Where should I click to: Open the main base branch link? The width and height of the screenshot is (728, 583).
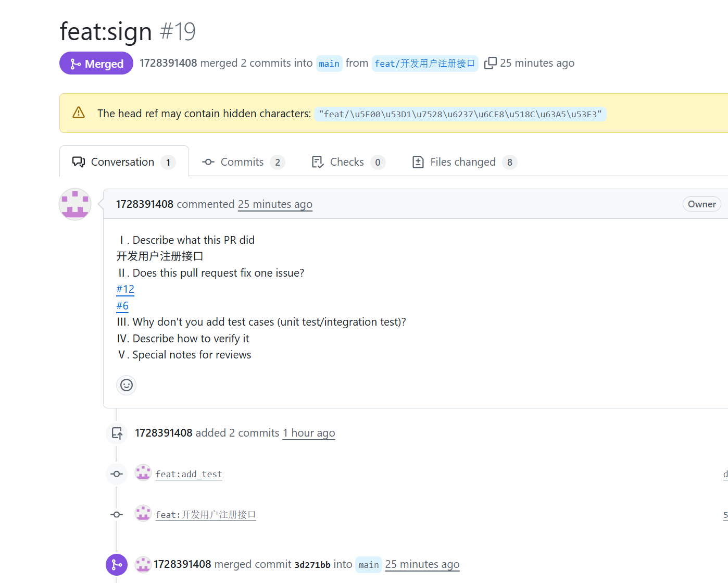(329, 64)
